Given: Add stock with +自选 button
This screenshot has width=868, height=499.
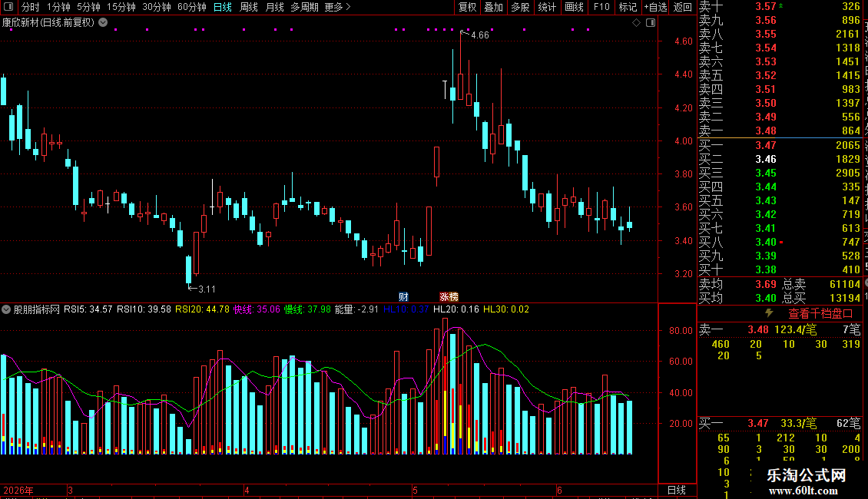Looking at the screenshot, I should coord(656,7).
